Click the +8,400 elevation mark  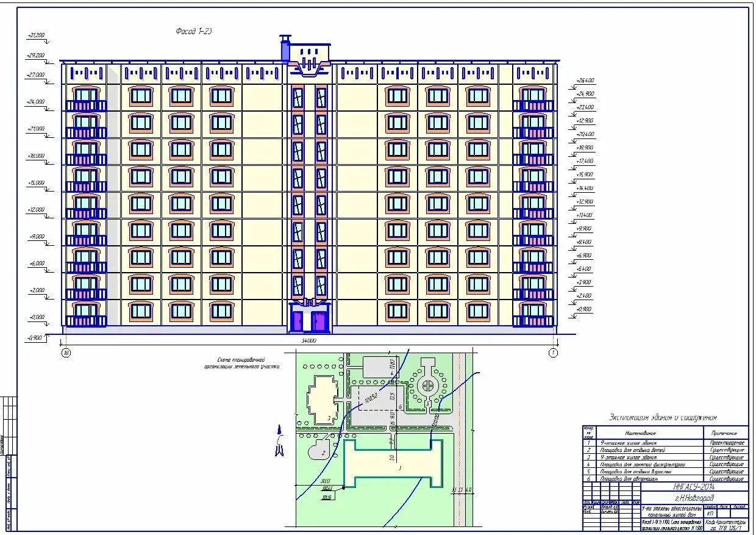click(585, 242)
